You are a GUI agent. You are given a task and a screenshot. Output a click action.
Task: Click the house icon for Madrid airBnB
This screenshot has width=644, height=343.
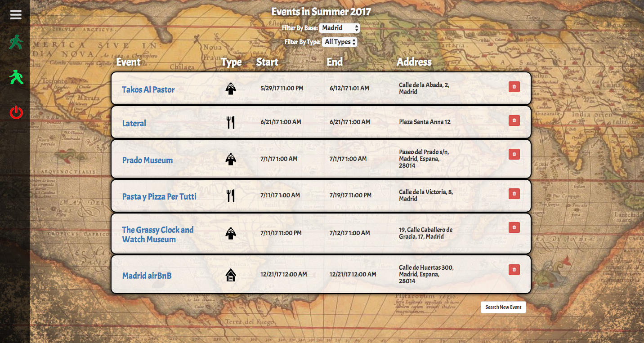[x=231, y=275]
